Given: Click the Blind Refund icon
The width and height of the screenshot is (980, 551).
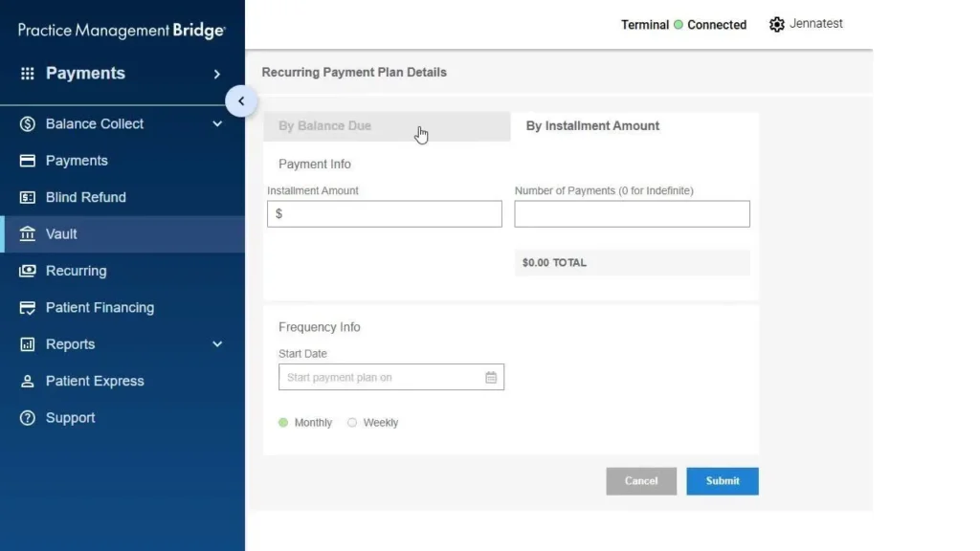Looking at the screenshot, I should (x=28, y=197).
